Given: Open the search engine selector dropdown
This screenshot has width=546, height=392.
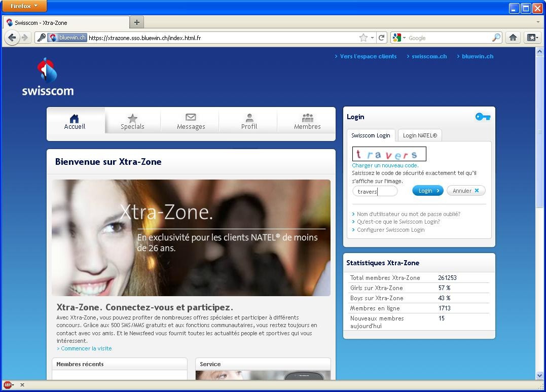Looking at the screenshot, I should tap(404, 37).
